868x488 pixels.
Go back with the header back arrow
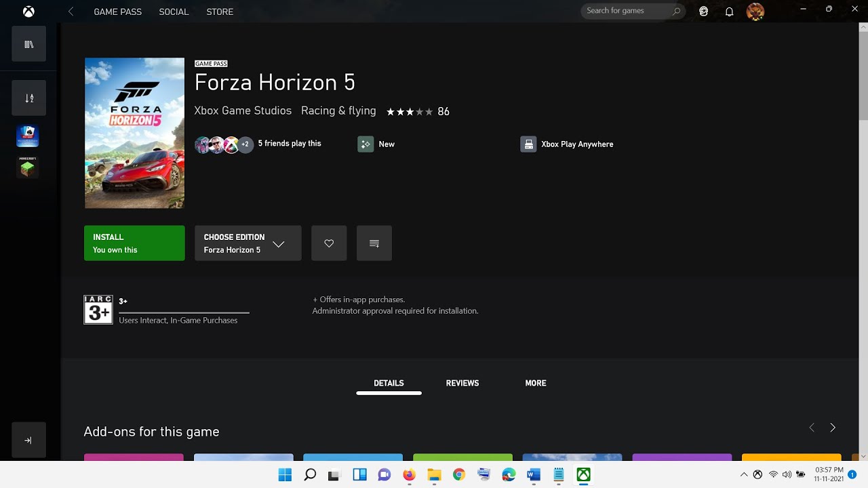click(71, 12)
